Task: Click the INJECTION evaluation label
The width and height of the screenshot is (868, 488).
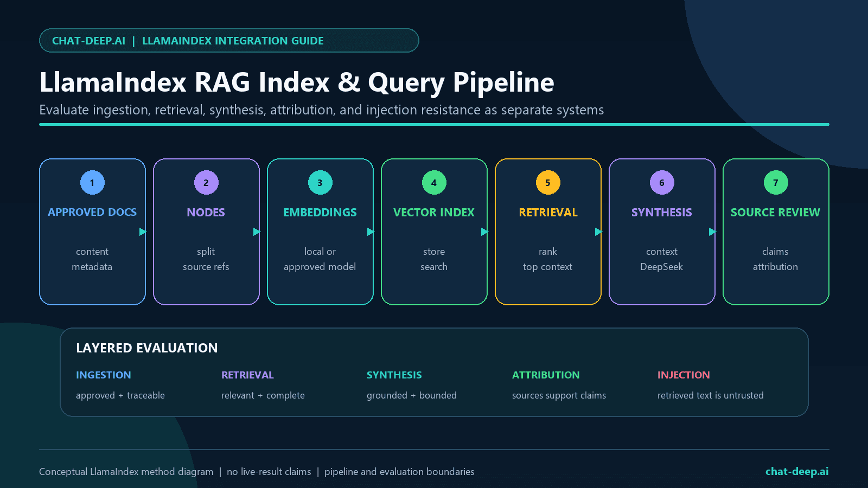Action: coord(684,375)
